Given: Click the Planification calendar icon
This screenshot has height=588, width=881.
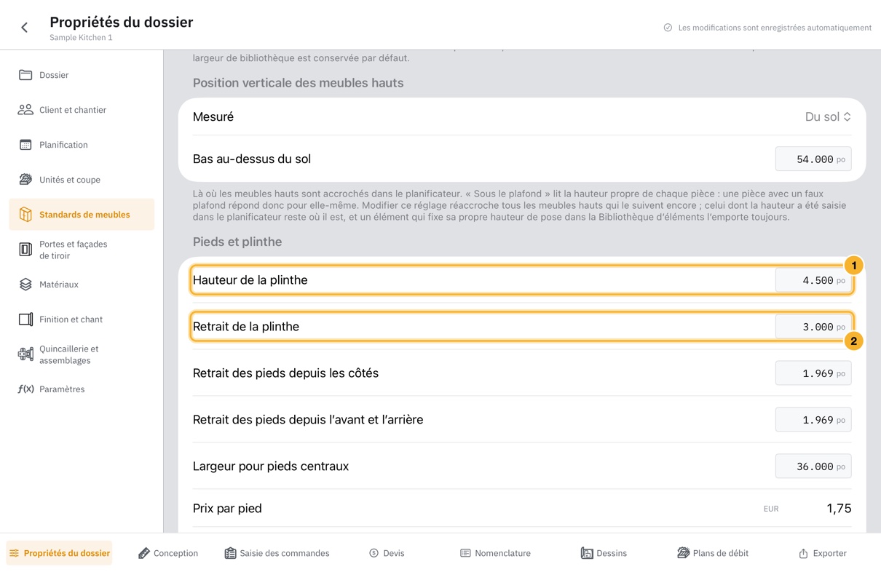Looking at the screenshot, I should [x=25, y=145].
